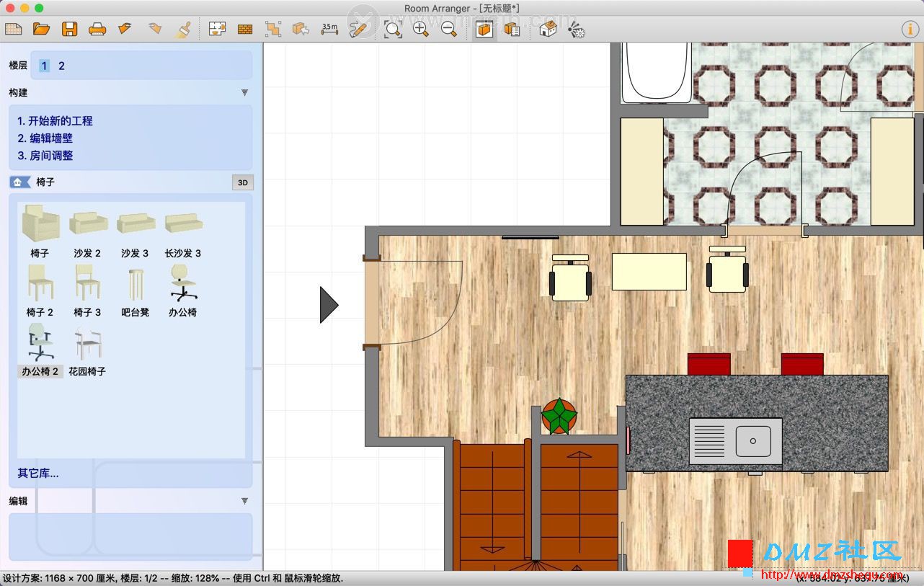
Task: Select the 3.5m measurement tool
Action: [x=329, y=29]
